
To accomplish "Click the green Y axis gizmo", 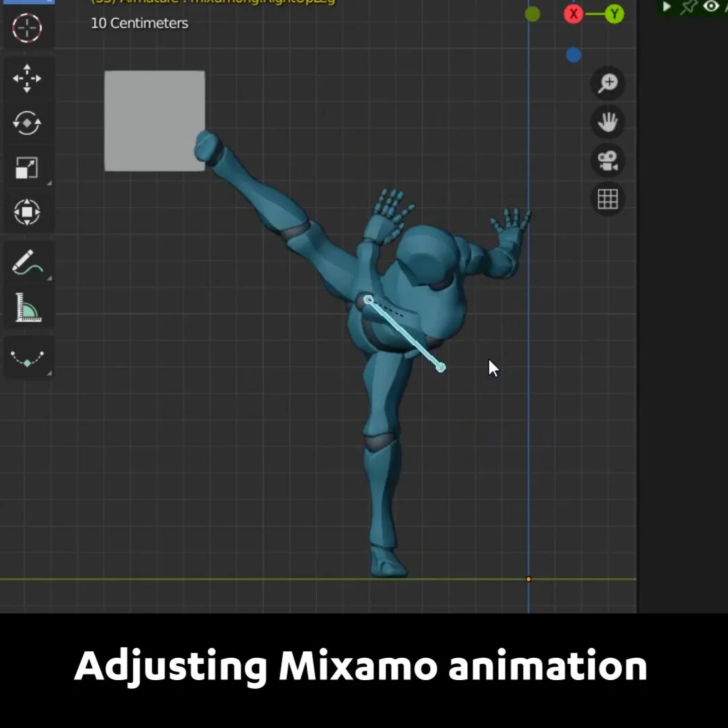I will 614,14.
